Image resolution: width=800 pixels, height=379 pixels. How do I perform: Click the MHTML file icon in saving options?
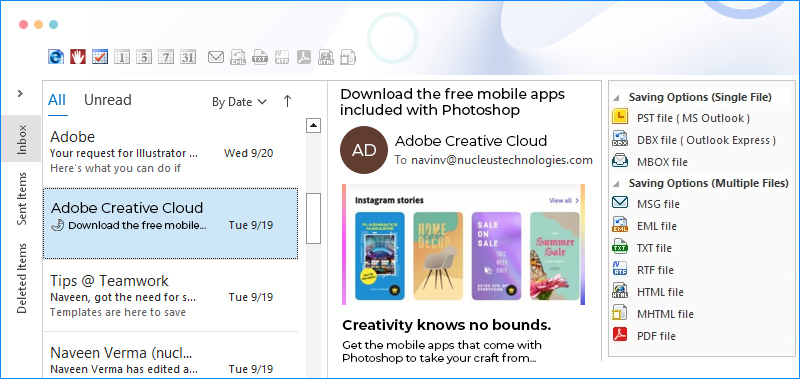[620, 313]
